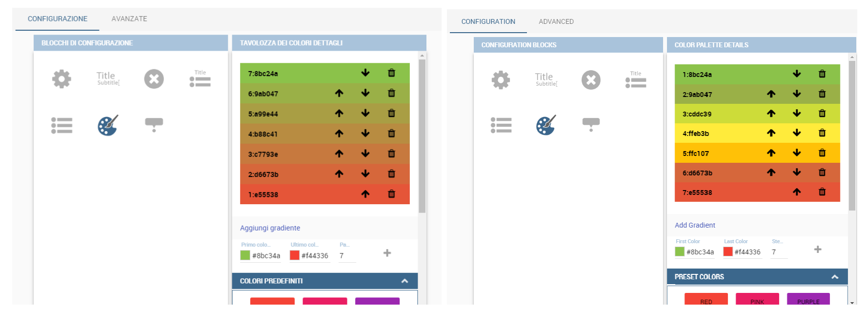Choose the Pink preset color button
Image resolution: width=868 pixels, height=328 pixels.
757,299
